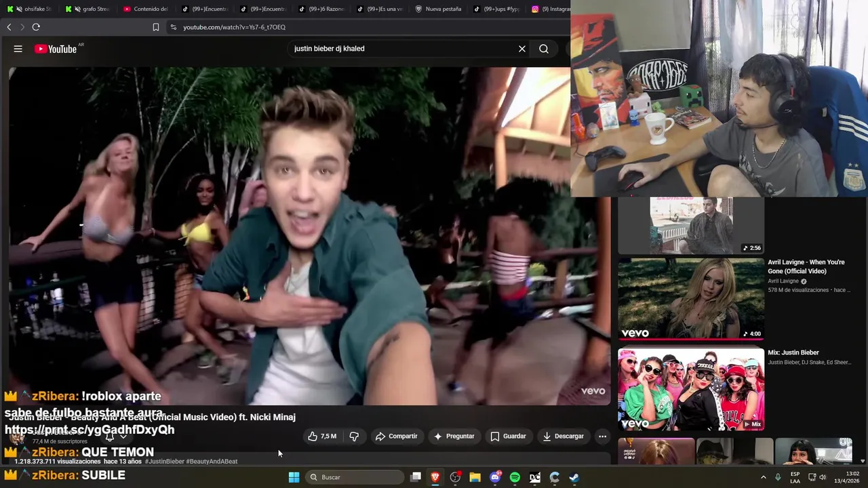Open the Windows Start menu
Screen dimensions: 868x488
click(x=294, y=477)
